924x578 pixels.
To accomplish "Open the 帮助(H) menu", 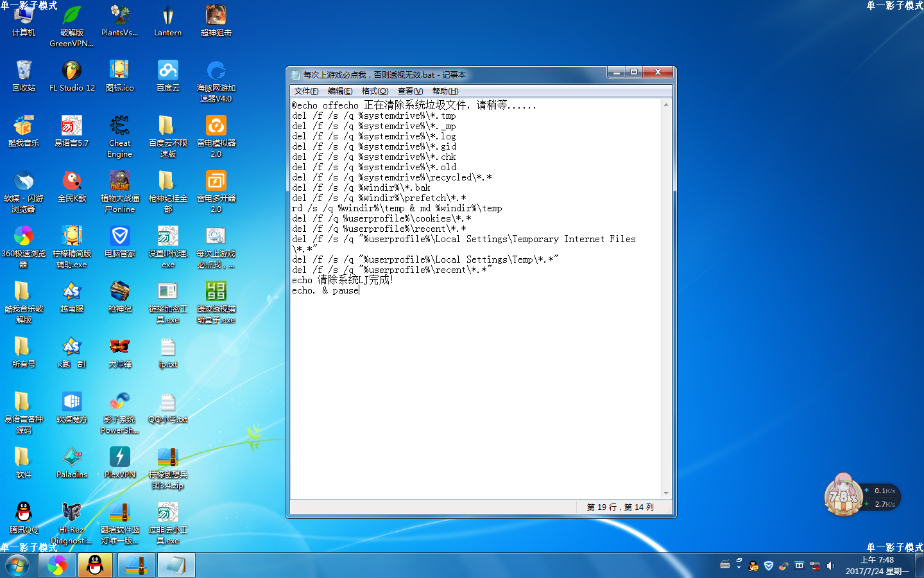I will coord(445,91).
